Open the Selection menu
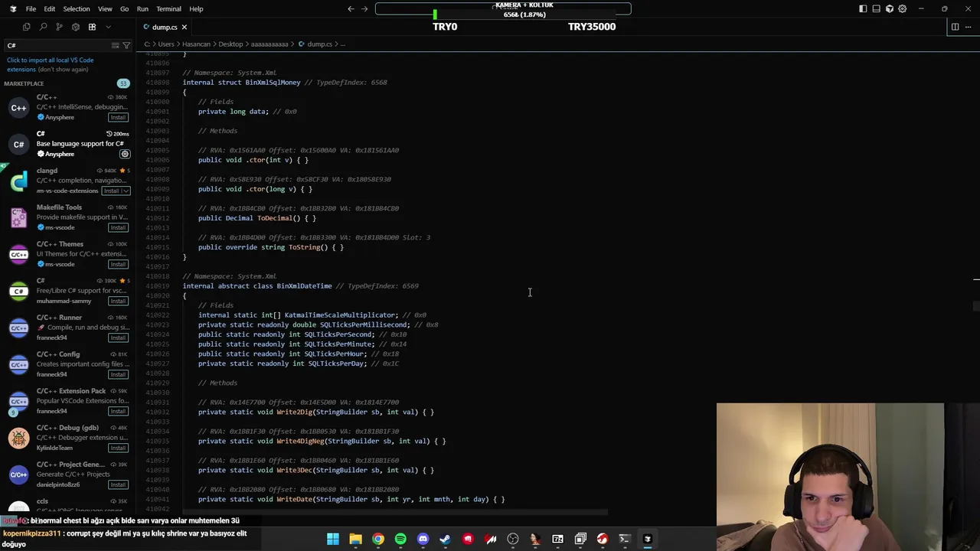 [x=76, y=8]
